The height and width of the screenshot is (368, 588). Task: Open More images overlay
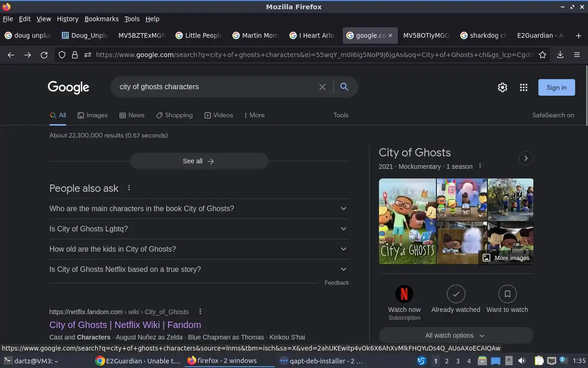pyautogui.click(x=506, y=258)
